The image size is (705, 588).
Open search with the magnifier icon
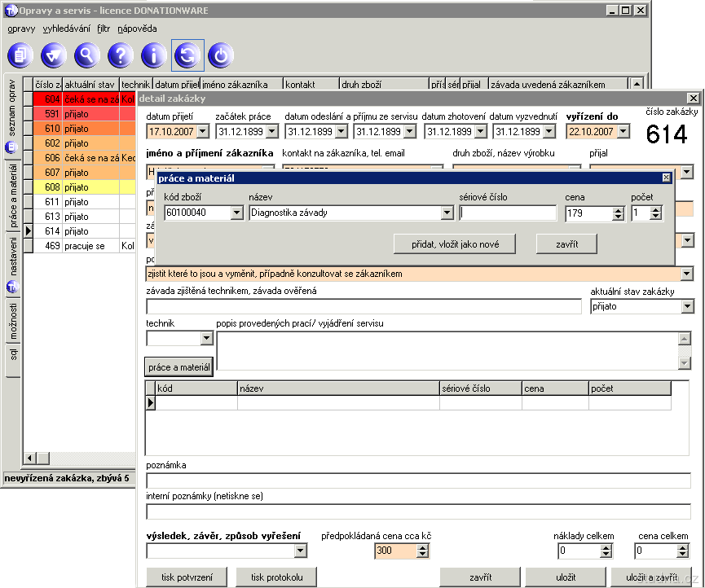coord(86,55)
